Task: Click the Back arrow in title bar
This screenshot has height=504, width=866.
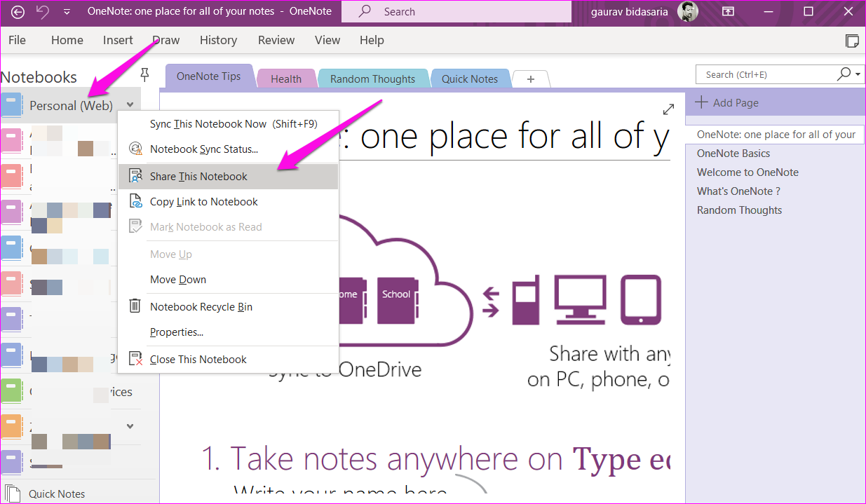Action: coord(18,12)
